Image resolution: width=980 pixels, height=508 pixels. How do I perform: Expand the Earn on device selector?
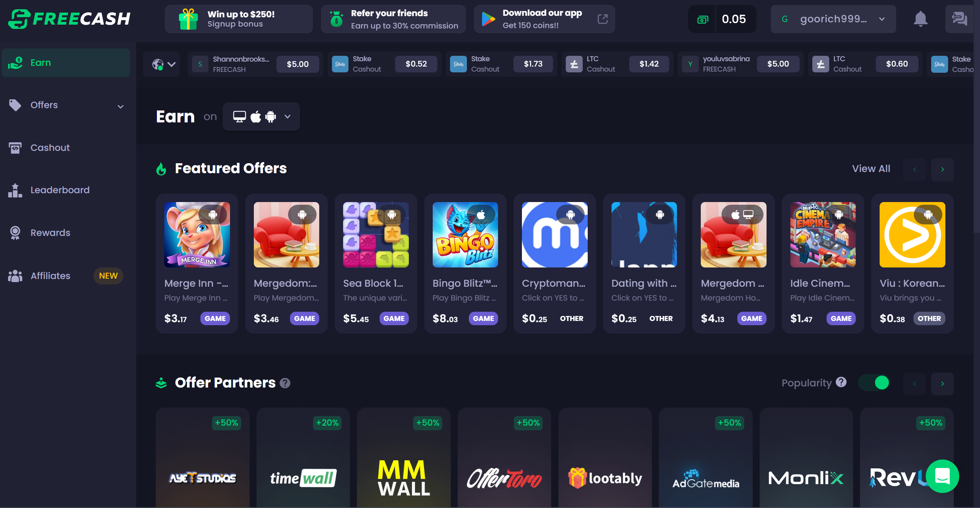pos(261,117)
